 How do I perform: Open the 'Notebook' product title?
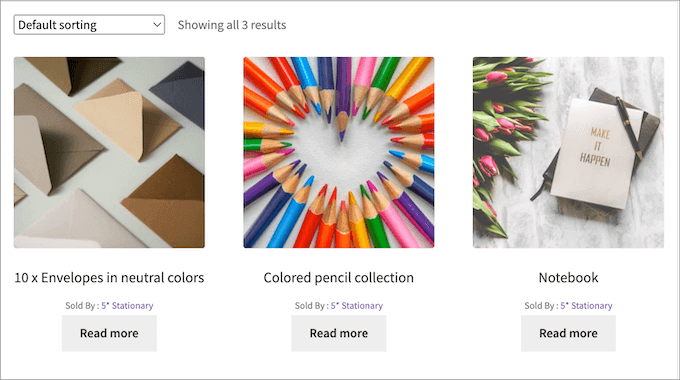568,278
